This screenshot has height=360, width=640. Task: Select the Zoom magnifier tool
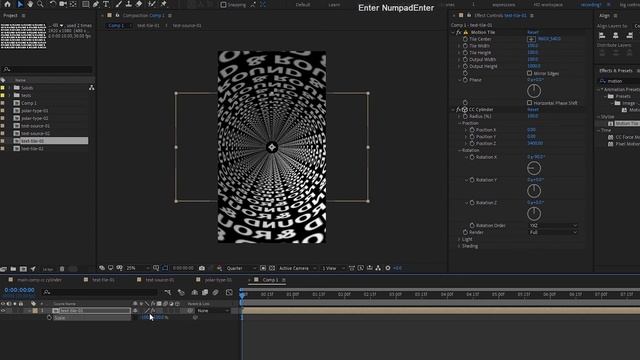pos(40,4)
